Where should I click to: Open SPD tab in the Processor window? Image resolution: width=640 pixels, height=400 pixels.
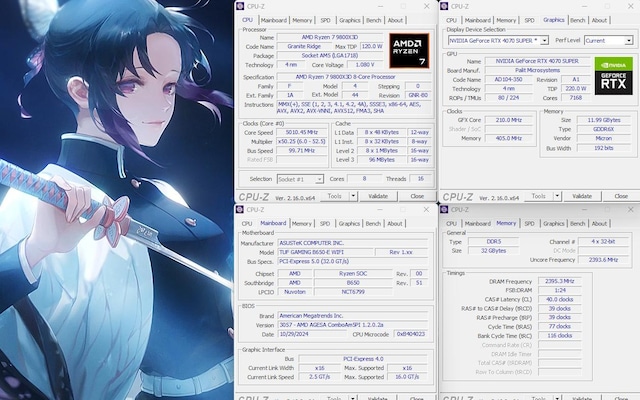point(325,20)
